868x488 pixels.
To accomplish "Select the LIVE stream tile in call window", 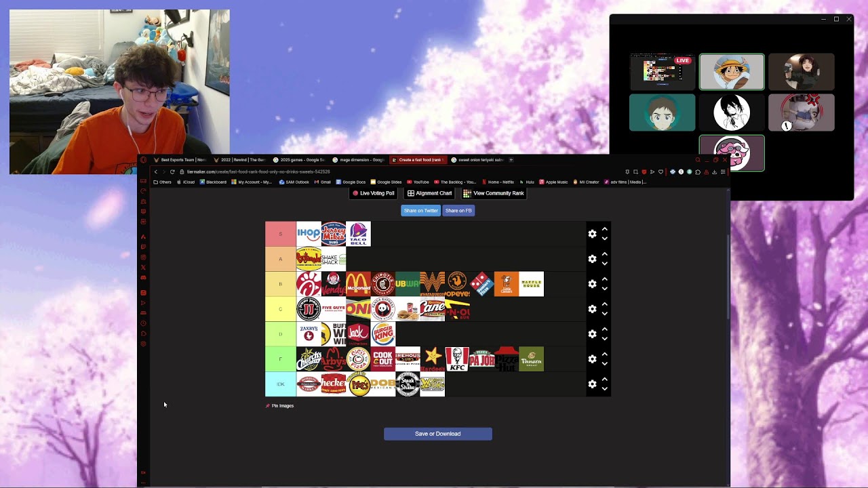I will click(663, 72).
